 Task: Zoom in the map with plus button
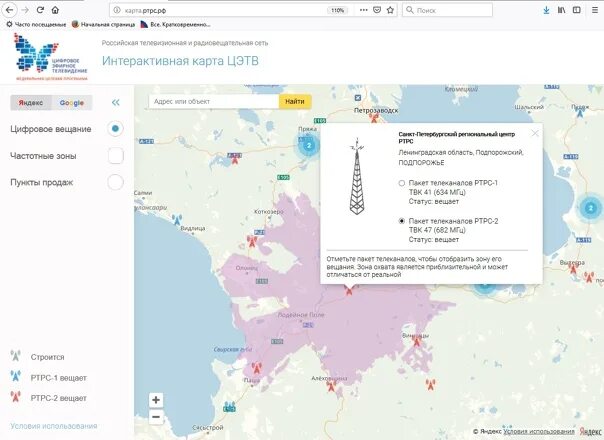click(x=156, y=400)
